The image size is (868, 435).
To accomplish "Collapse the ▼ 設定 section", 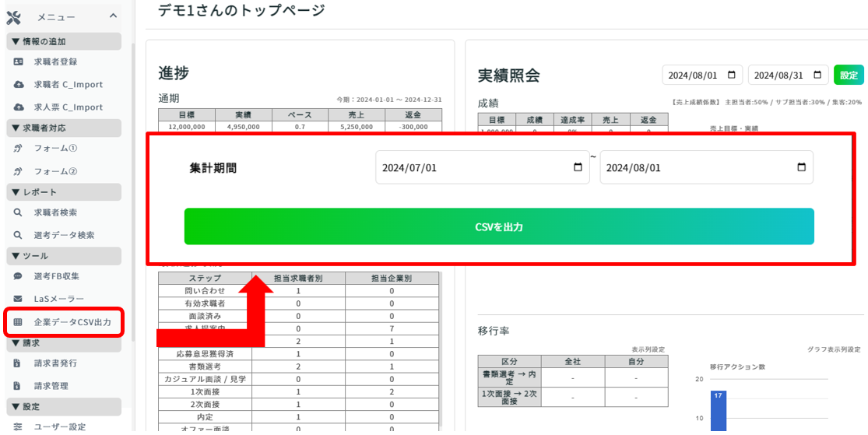I will (64, 407).
